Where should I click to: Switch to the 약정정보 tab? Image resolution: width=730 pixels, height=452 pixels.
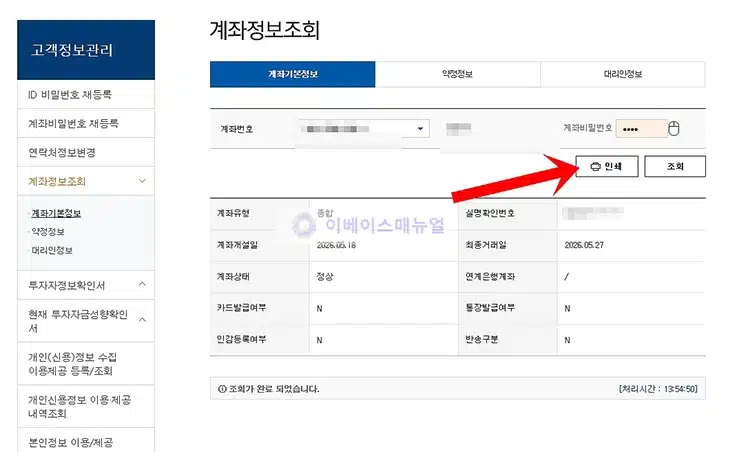(x=457, y=74)
